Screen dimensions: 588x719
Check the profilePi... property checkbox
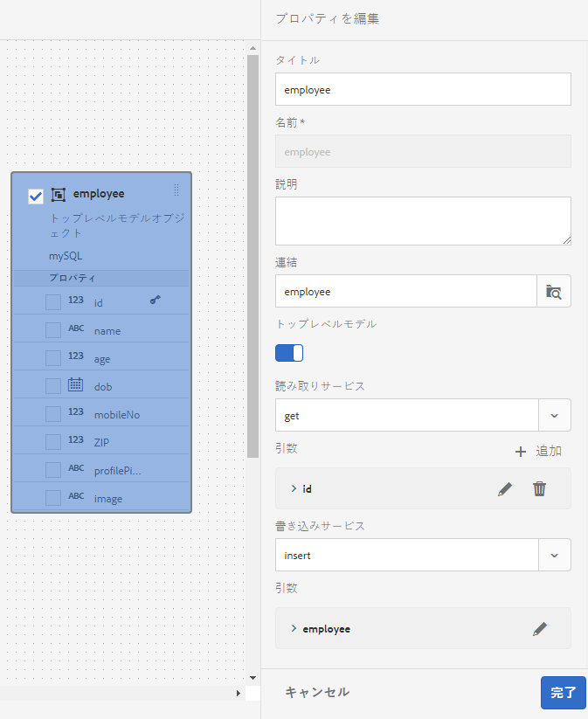tap(53, 470)
